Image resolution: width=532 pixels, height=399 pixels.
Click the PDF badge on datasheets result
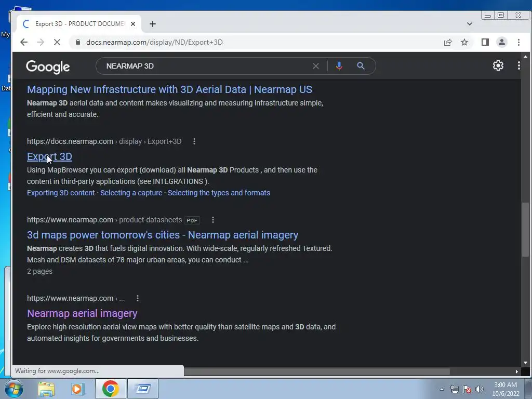[192, 220]
